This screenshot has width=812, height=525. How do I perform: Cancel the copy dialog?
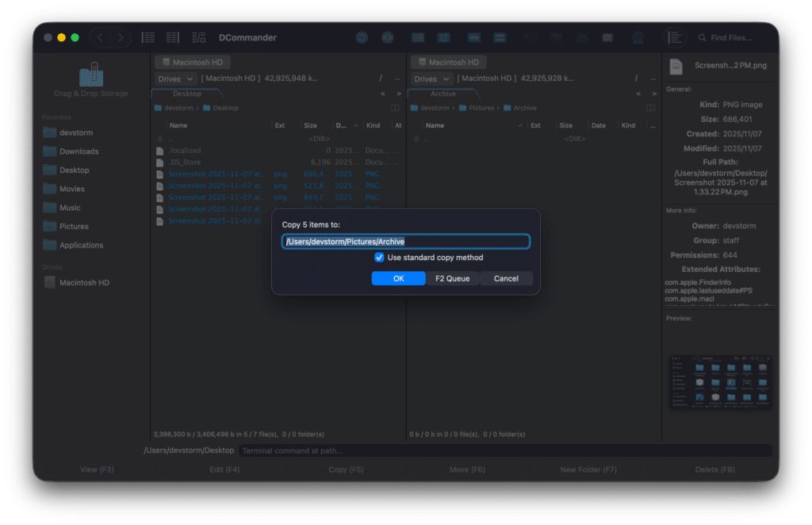pos(506,278)
